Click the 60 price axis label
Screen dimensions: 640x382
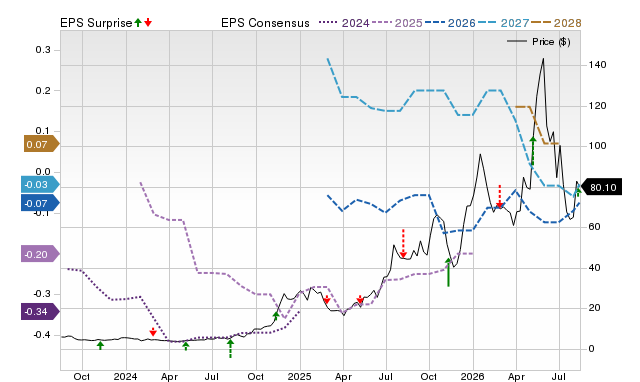point(594,227)
